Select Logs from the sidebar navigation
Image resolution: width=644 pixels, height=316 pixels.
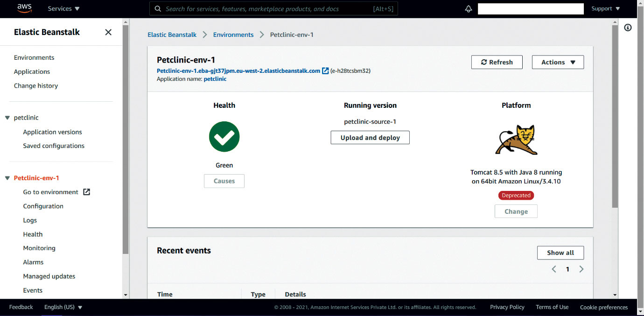click(30, 220)
